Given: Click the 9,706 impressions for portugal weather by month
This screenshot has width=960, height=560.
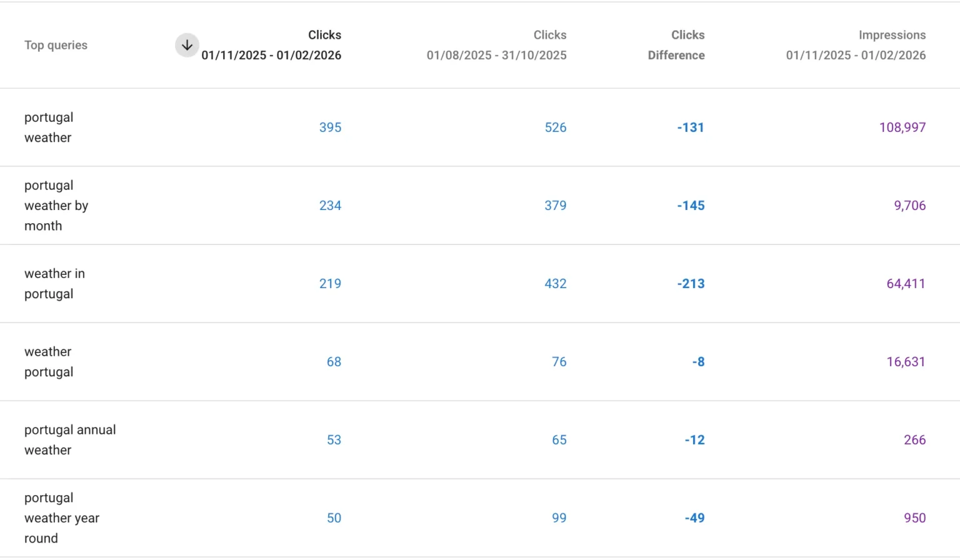Looking at the screenshot, I should 909,205.
